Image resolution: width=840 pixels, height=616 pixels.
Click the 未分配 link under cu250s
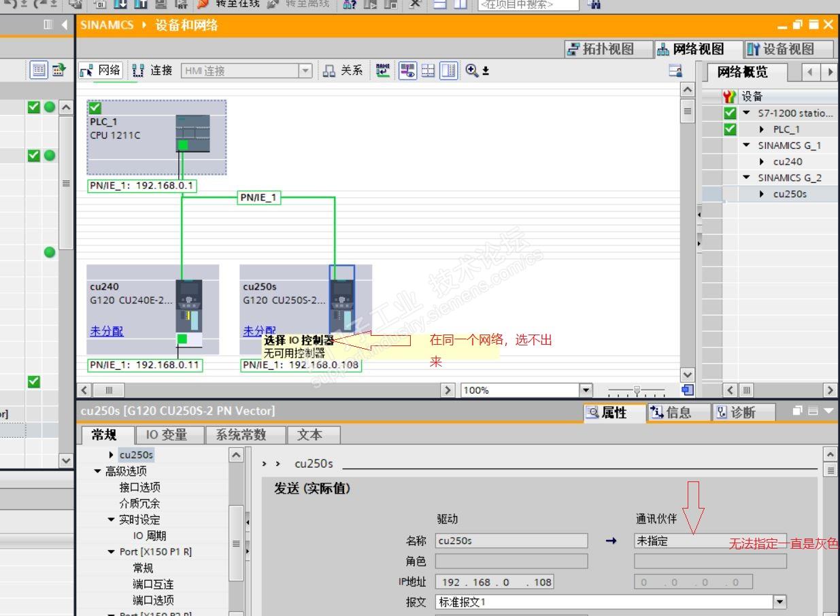tap(259, 331)
